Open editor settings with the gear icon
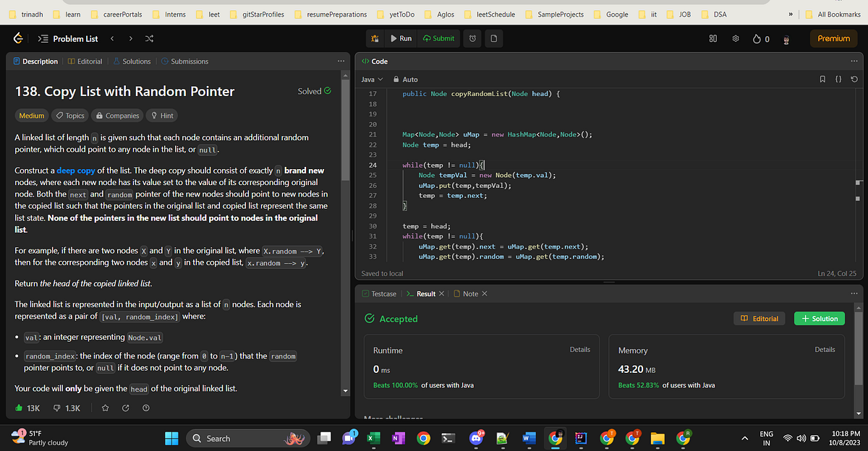 coord(736,38)
